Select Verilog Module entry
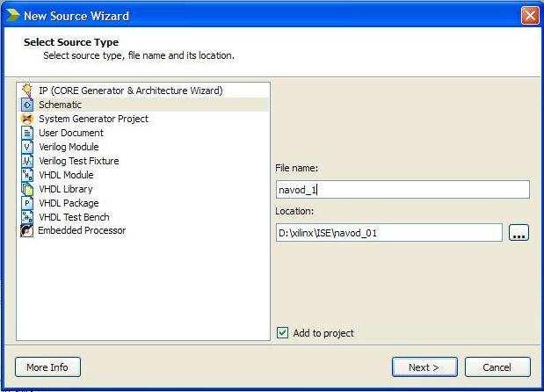Viewport: 544px width, 392px height. 69,147
